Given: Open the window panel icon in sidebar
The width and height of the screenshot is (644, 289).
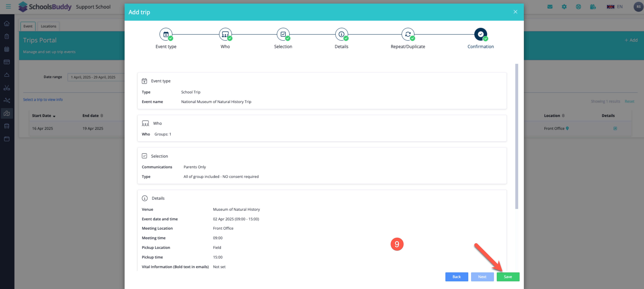Looking at the screenshot, I should click(7, 139).
